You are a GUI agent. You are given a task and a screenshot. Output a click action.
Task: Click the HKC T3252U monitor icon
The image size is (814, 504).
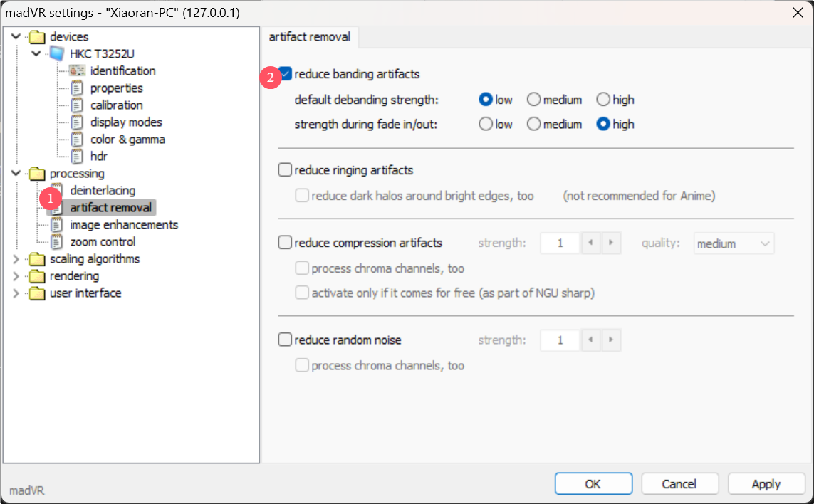(57, 54)
